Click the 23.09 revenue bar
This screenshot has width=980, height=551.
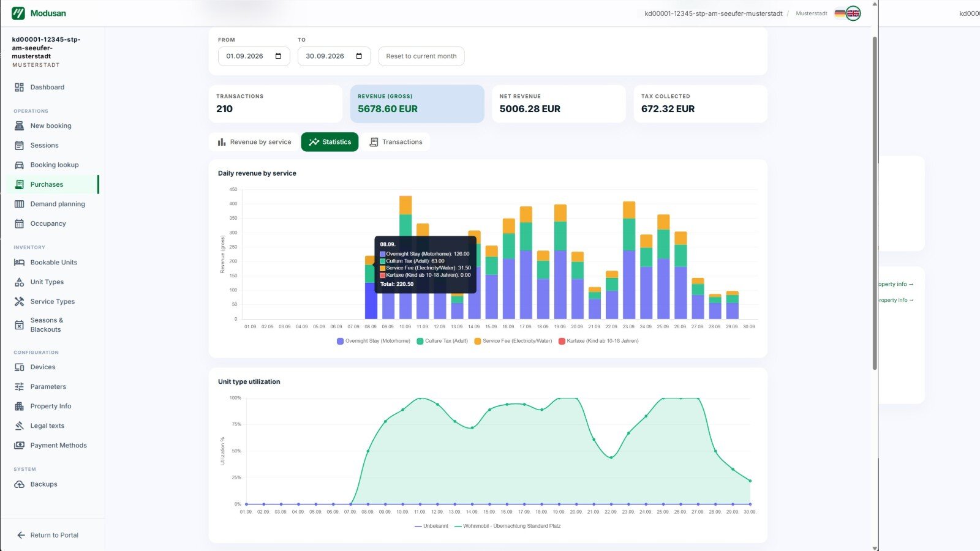[x=629, y=260]
